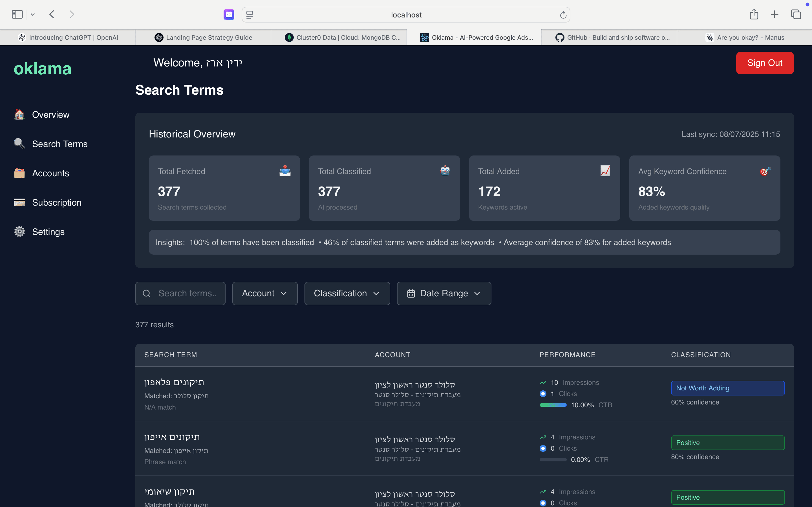Go back with browser back arrow

(52, 14)
